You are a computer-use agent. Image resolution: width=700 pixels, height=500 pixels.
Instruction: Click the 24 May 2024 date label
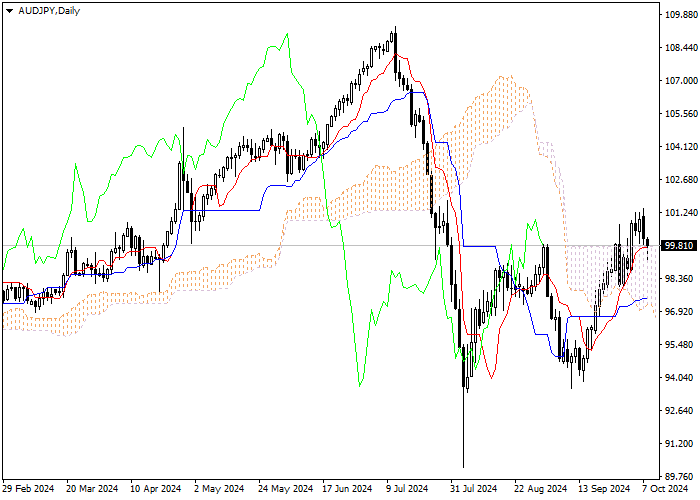(x=285, y=489)
